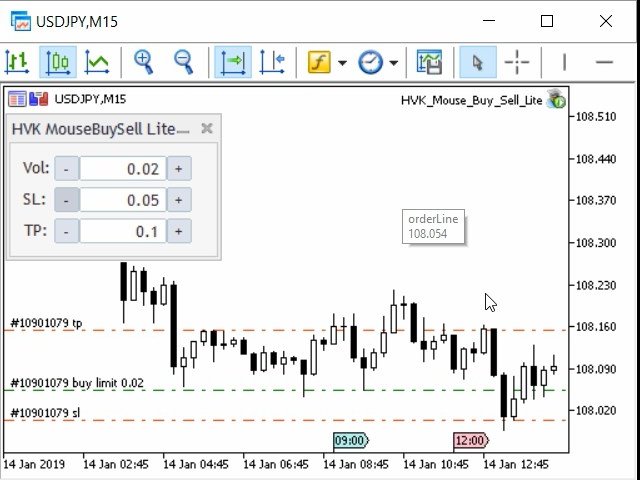Click the HVK expert advisor hat icon
This screenshot has width=640, height=480.
pos(556,99)
